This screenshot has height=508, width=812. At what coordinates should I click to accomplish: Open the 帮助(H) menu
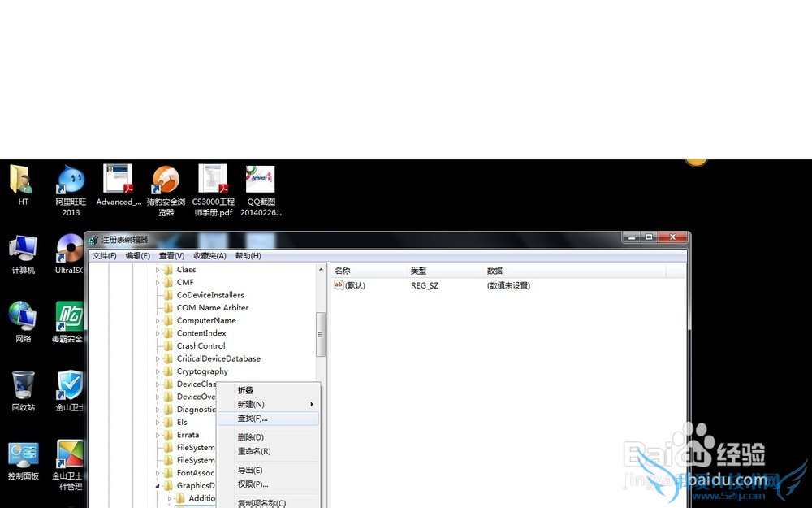(x=248, y=255)
